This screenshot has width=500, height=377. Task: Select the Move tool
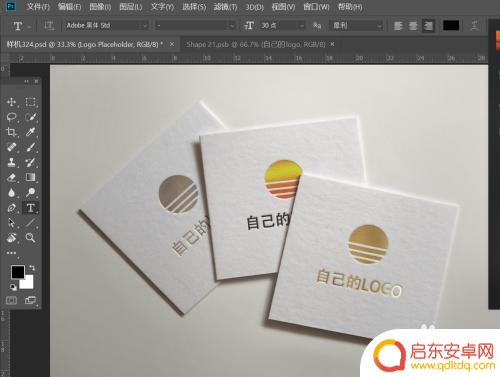12,102
